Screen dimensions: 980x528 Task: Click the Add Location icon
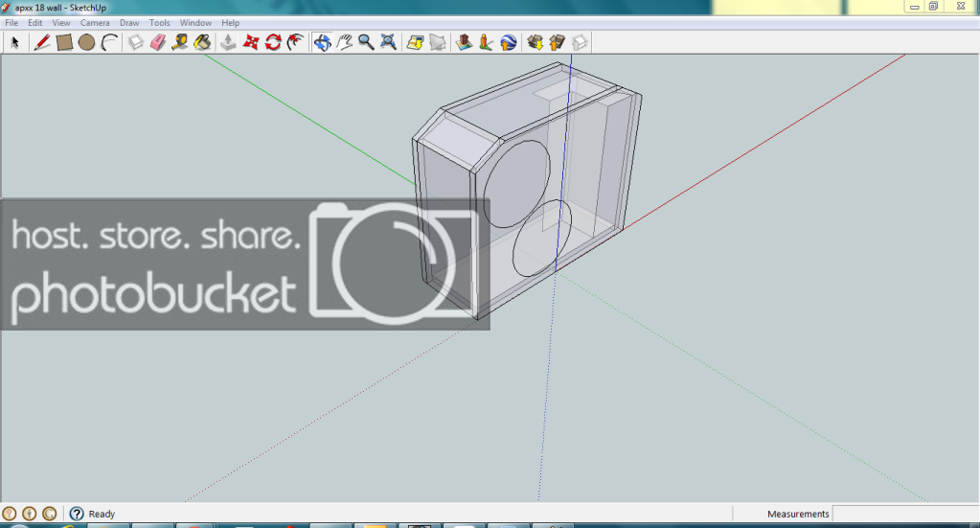coord(415,42)
